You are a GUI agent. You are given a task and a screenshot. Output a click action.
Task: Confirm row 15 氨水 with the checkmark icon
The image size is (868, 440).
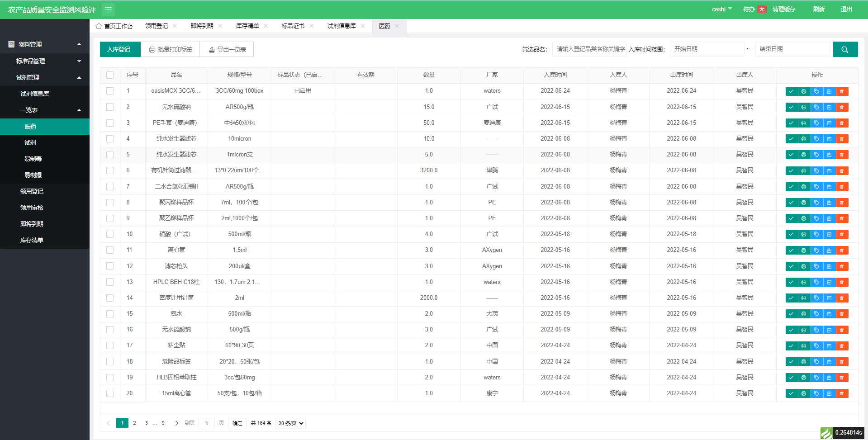pos(791,314)
